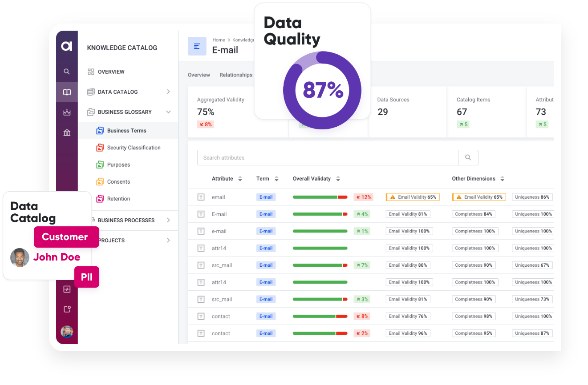Click the Data Sources 29 card
This screenshot has width=588, height=385.
[407, 112]
